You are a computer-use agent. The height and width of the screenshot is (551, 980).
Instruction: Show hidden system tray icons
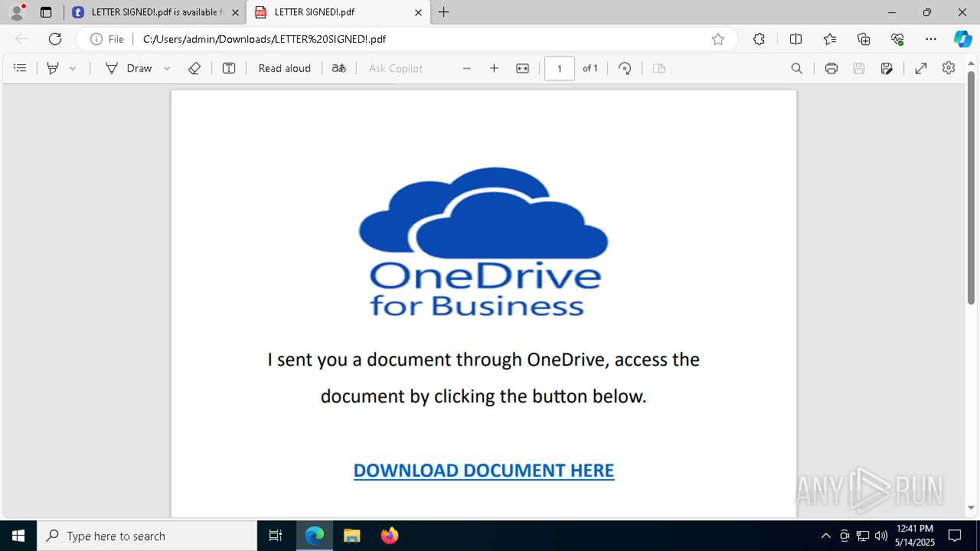coord(825,536)
